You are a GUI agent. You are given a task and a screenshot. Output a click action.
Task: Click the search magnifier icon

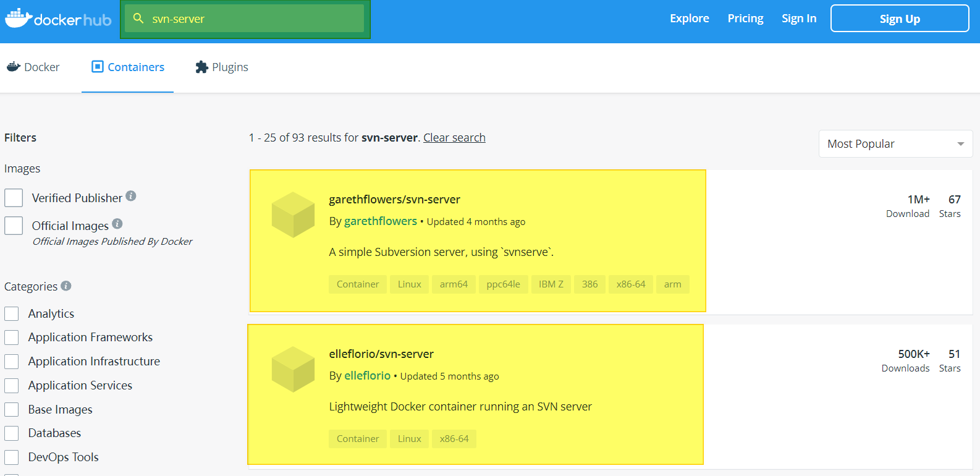[138, 19]
